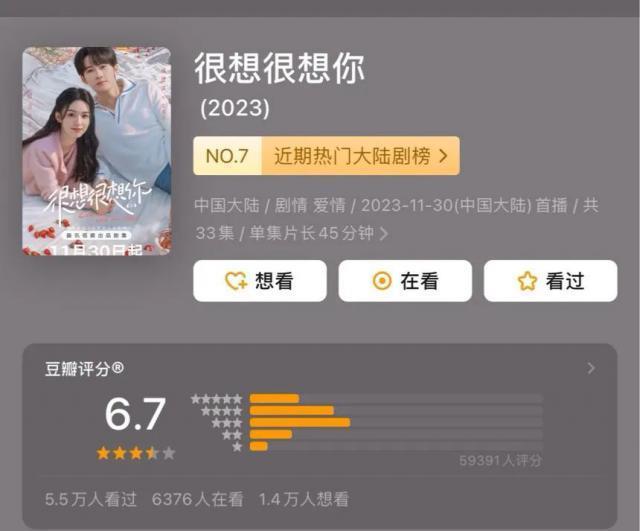Open the 很想很想你 poster thumbnail
This screenshot has height=531, width=640.
coord(96,151)
